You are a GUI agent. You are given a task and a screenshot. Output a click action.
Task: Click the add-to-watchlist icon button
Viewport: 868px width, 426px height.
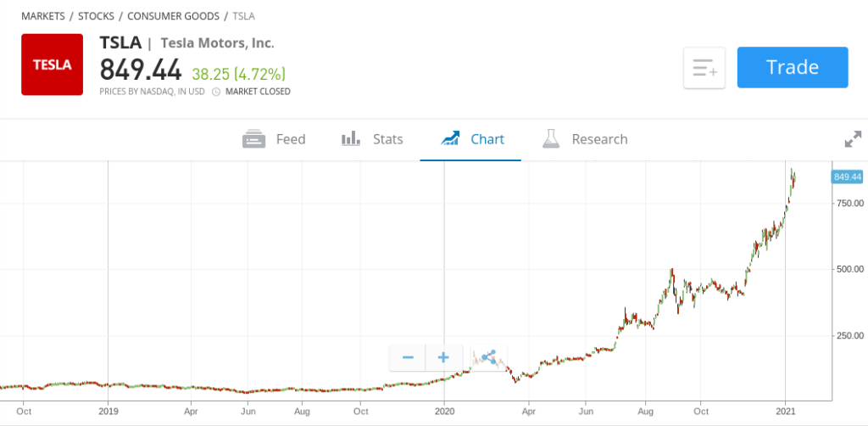pyautogui.click(x=704, y=68)
